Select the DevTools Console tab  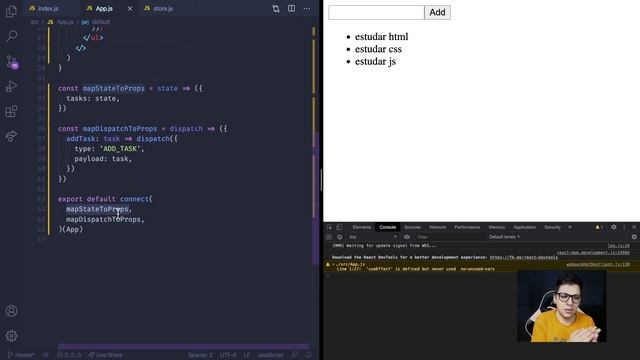tap(387, 227)
